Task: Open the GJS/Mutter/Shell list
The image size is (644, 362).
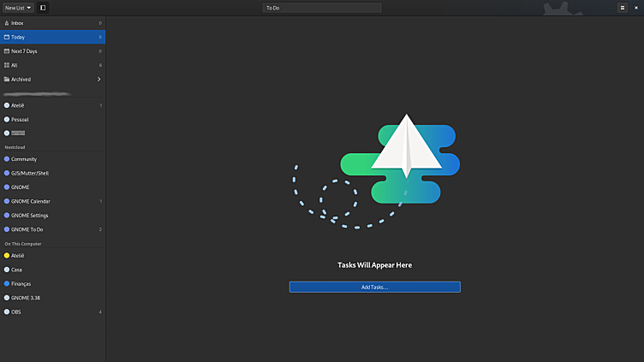Action: pos(30,173)
